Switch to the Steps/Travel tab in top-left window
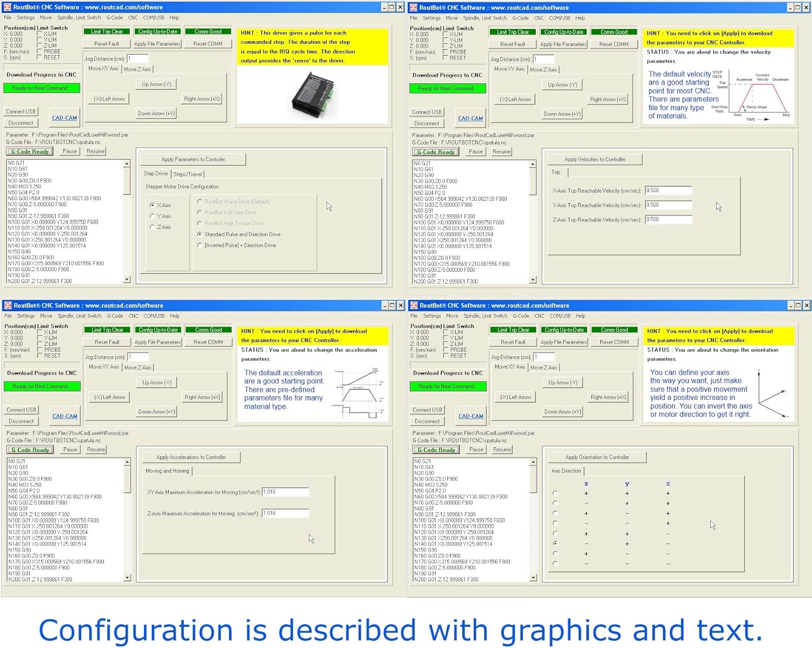Screen dimensions: 812x648 188,174
